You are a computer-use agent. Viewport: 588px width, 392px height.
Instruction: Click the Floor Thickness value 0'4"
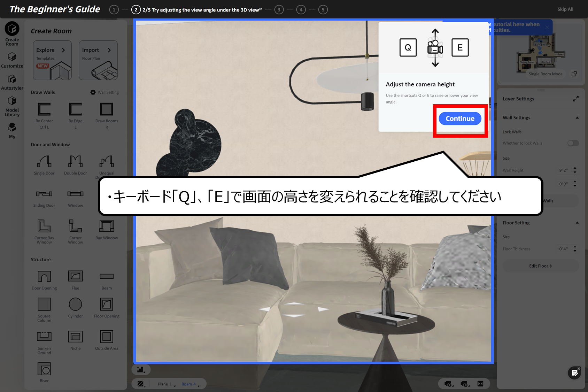pyautogui.click(x=563, y=249)
